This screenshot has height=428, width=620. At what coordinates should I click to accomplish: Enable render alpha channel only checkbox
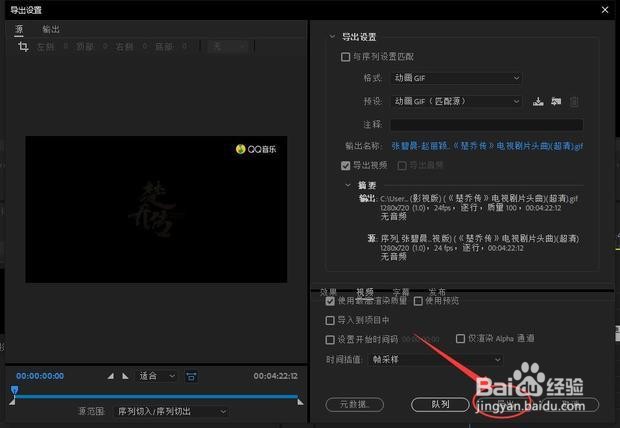(460, 339)
